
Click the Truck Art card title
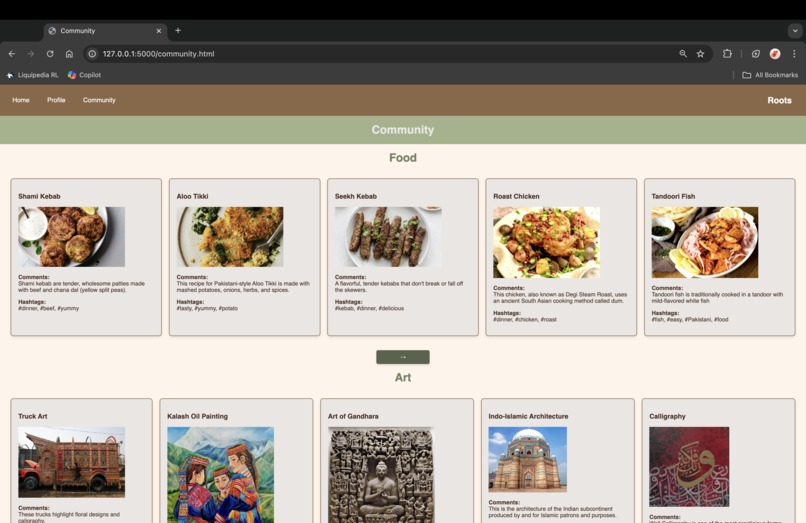click(x=32, y=417)
